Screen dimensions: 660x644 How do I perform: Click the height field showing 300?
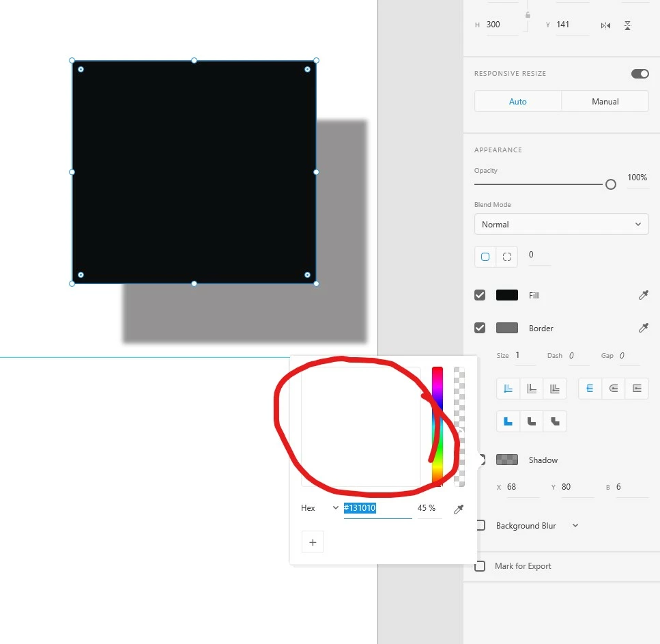click(502, 25)
